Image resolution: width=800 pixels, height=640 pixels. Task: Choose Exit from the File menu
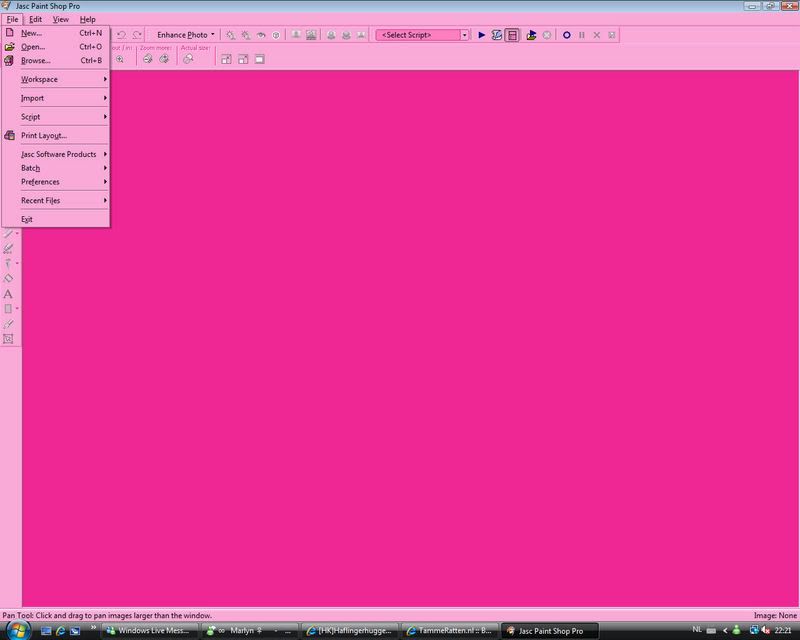(56, 219)
